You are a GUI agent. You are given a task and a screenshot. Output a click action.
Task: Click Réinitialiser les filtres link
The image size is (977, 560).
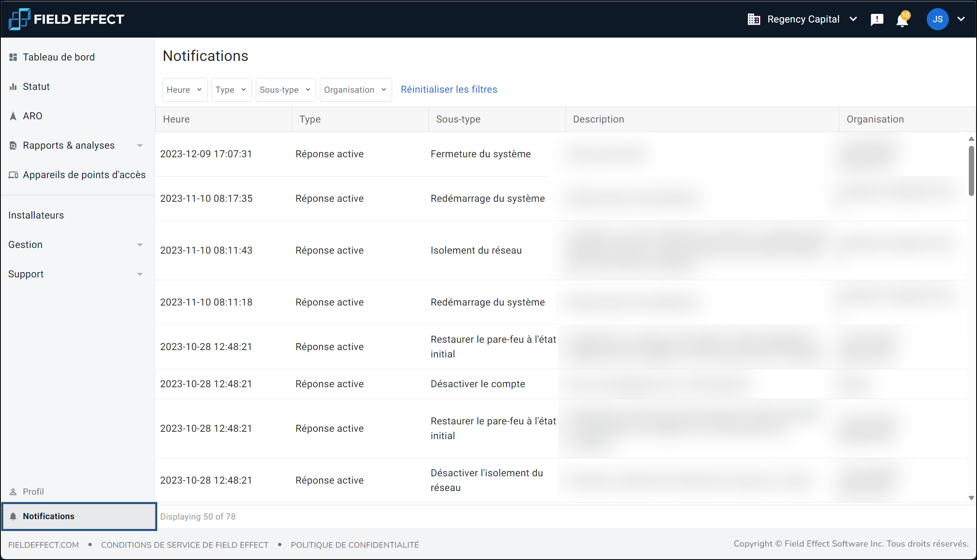click(x=448, y=89)
